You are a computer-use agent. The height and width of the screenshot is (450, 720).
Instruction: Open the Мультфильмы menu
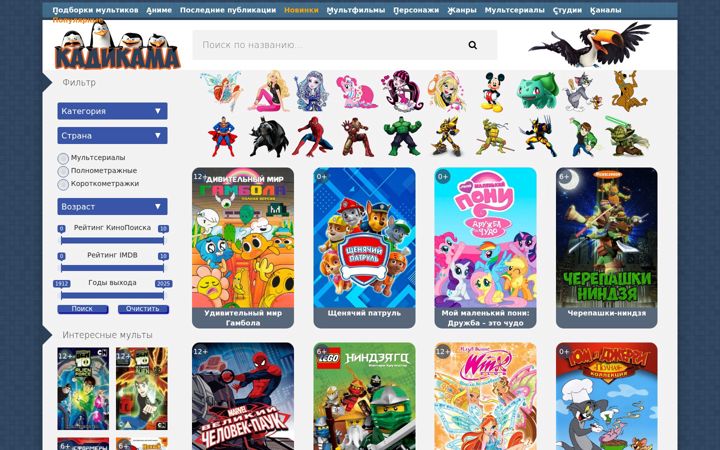[356, 10]
